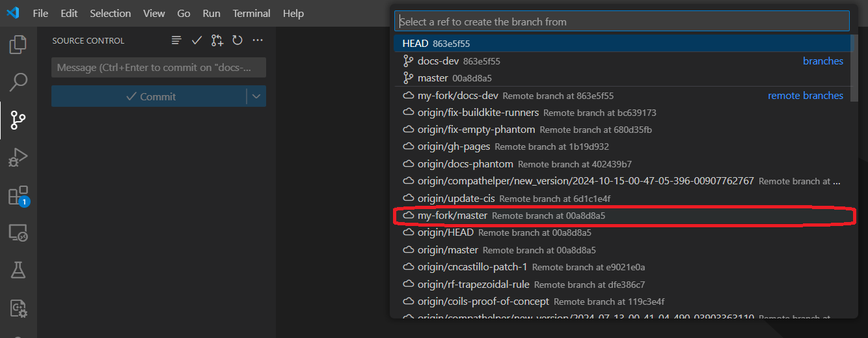Click the commit message input box
The width and height of the screenshot is (868, 338).
point(158,68)
